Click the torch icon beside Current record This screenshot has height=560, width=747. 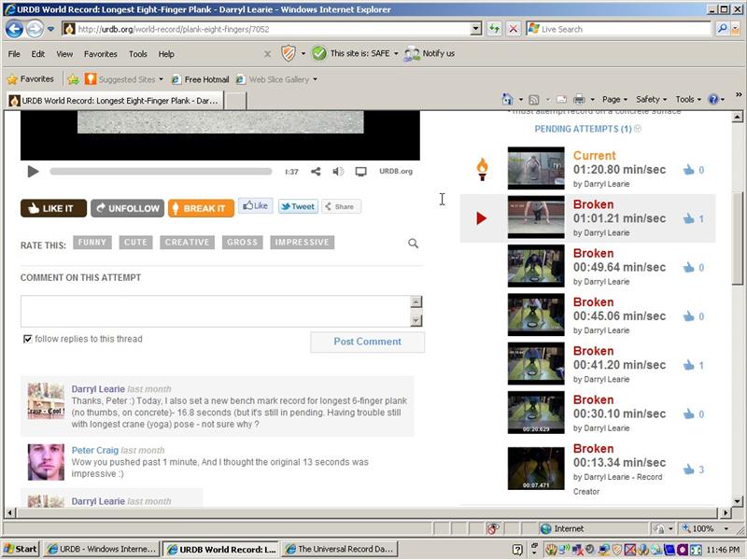tap(482, 169)
